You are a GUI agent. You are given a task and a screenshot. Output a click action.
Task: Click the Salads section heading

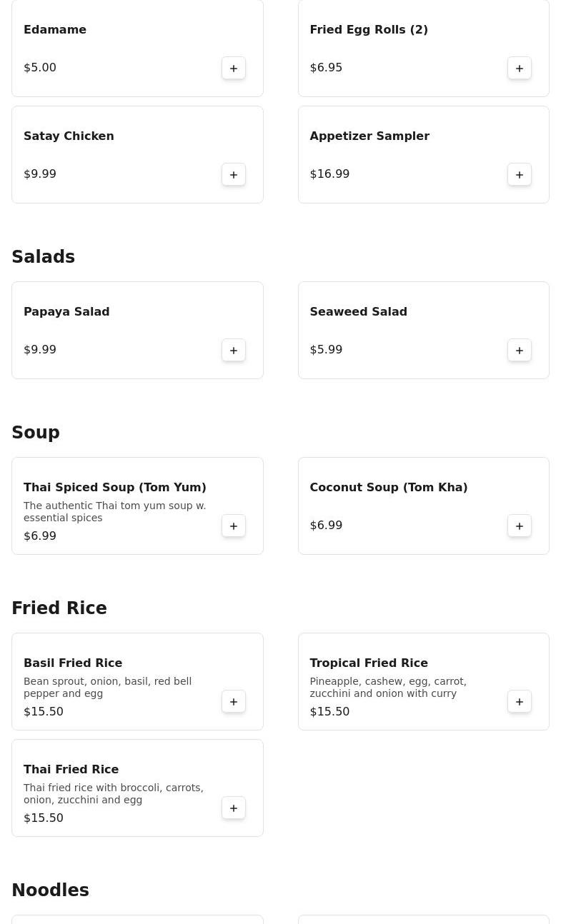coord(43,257)
